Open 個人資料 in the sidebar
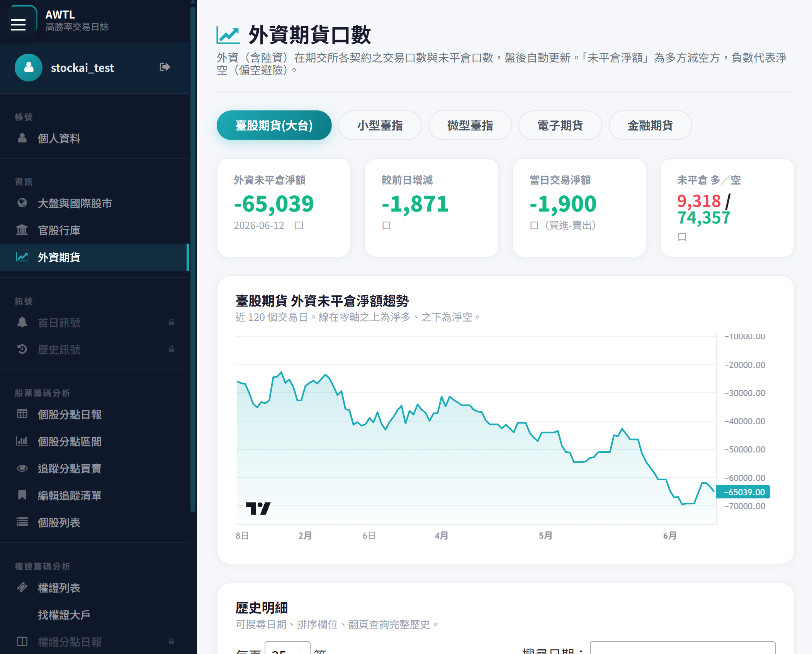This screenshot has width=812, height=654. point(94,138)
